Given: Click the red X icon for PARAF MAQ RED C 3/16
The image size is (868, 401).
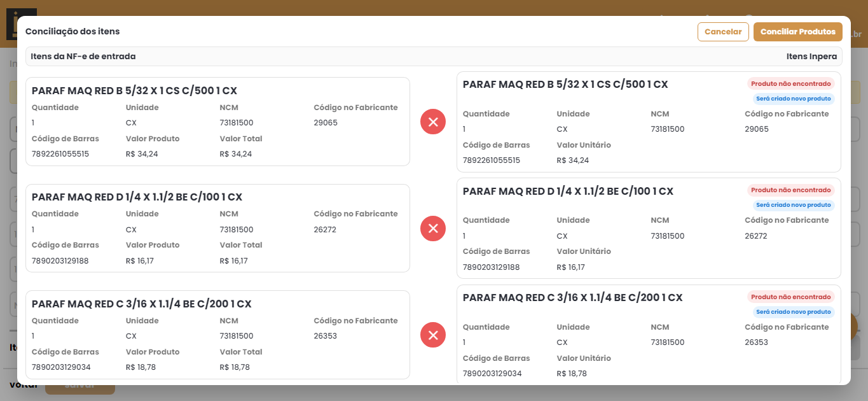Looking at the screenshot, I should coord(433,335).
